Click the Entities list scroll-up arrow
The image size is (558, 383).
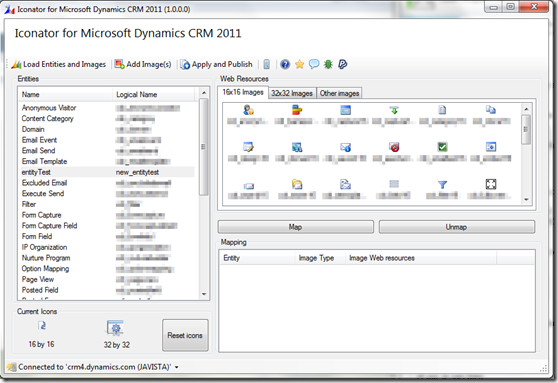pos(204,93)
